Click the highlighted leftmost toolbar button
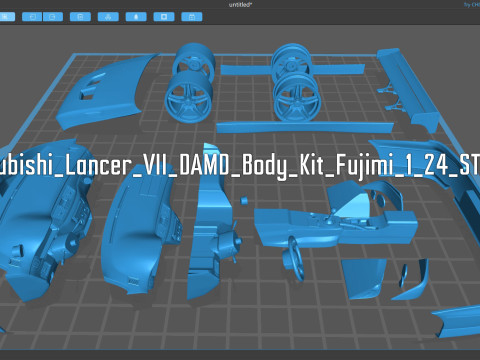 7,17
